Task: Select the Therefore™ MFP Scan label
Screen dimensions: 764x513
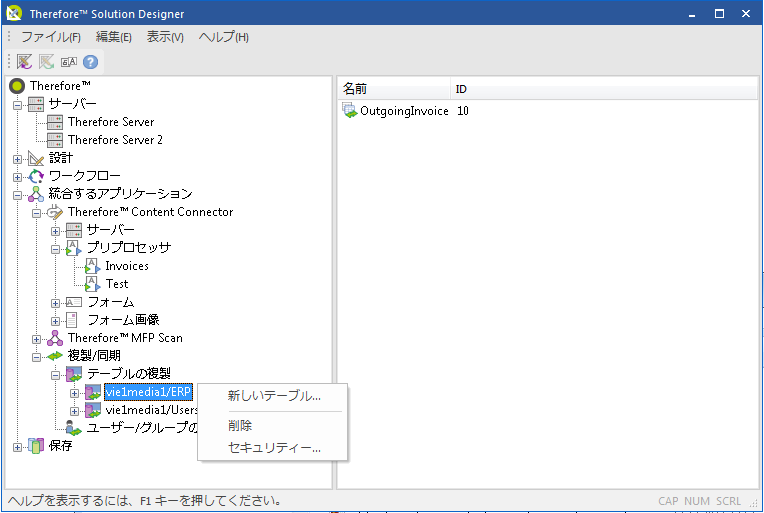Action: (x=125, y=338)
